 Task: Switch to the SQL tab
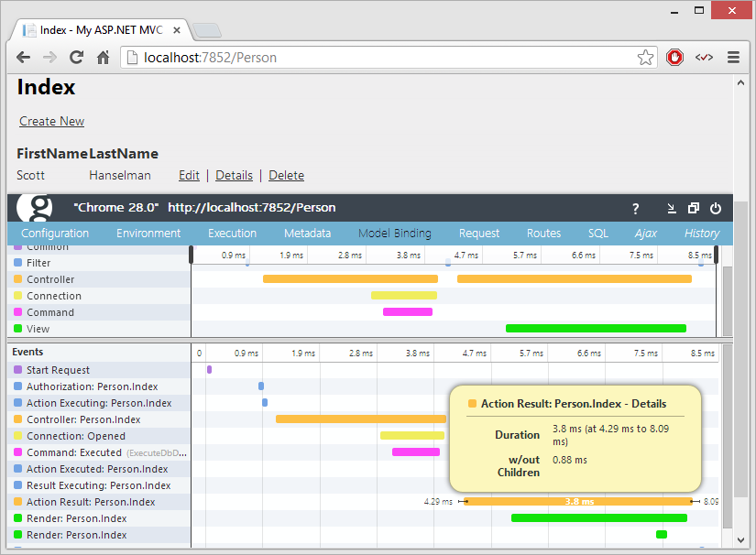tap(597, 234)
